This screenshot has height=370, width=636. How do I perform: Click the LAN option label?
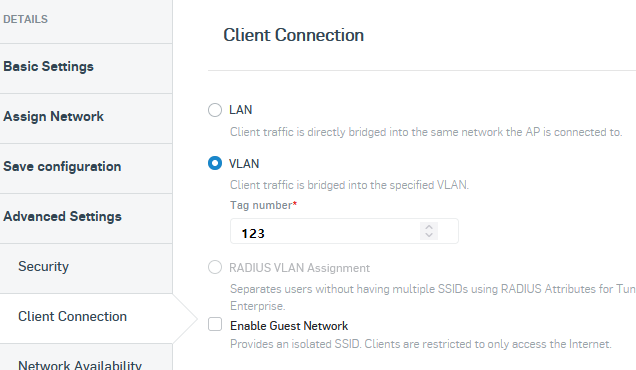click(x=241, y=110)
